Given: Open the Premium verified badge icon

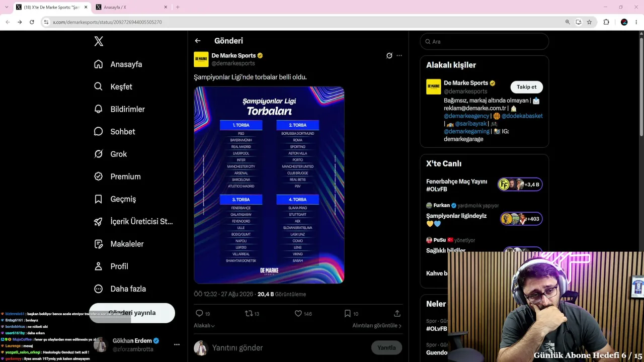Looking at the screenshot, I should [x=99, y=176].
